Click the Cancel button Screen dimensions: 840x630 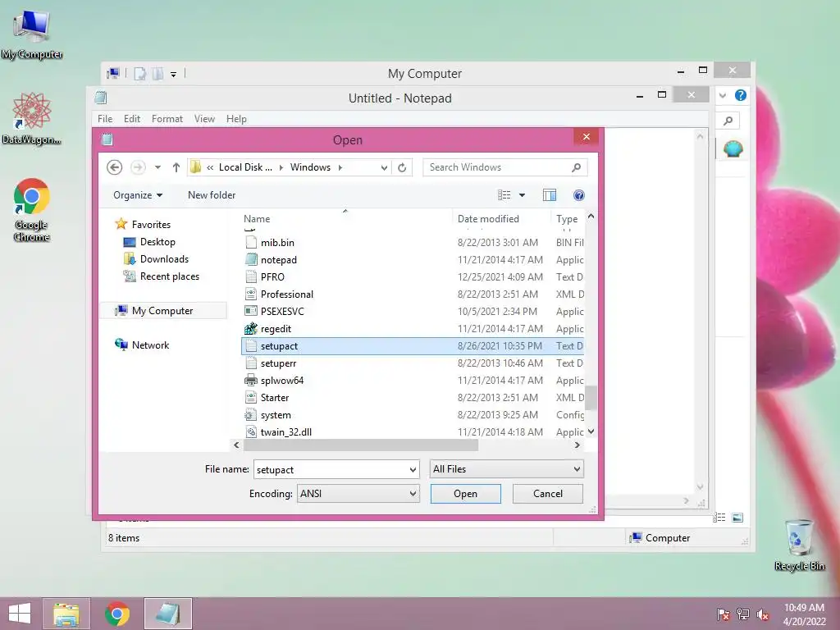pos(547,493)
